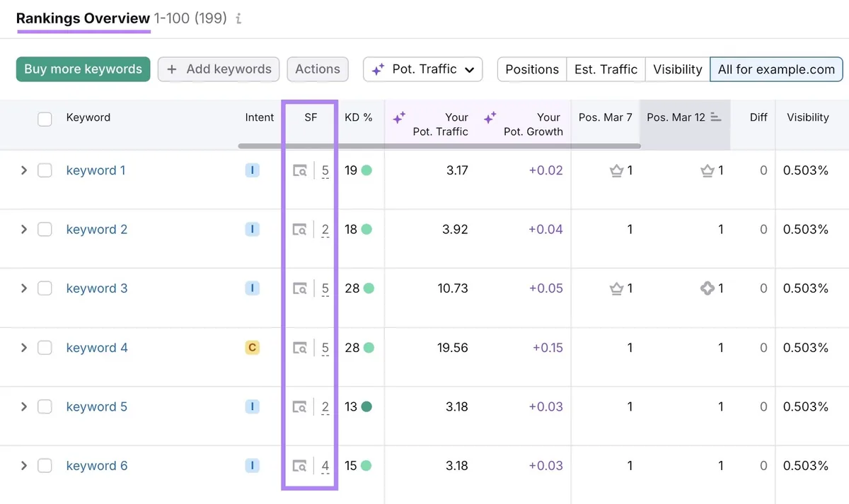
Task: Open the Actions dropdown menu
Action: tap(318, 69)
